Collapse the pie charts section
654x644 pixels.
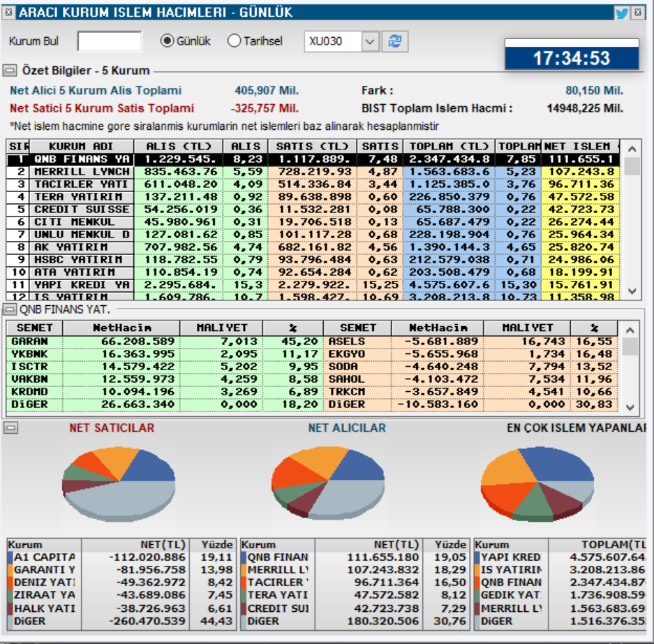[11, 427]
